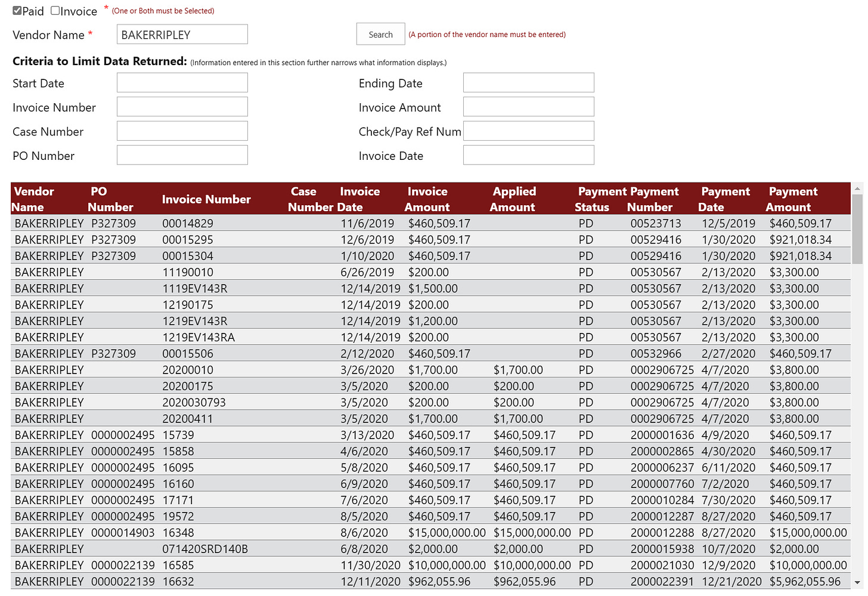Click the applied amount $962,055.96
The image size is (868, 596).
coord(525,582)
